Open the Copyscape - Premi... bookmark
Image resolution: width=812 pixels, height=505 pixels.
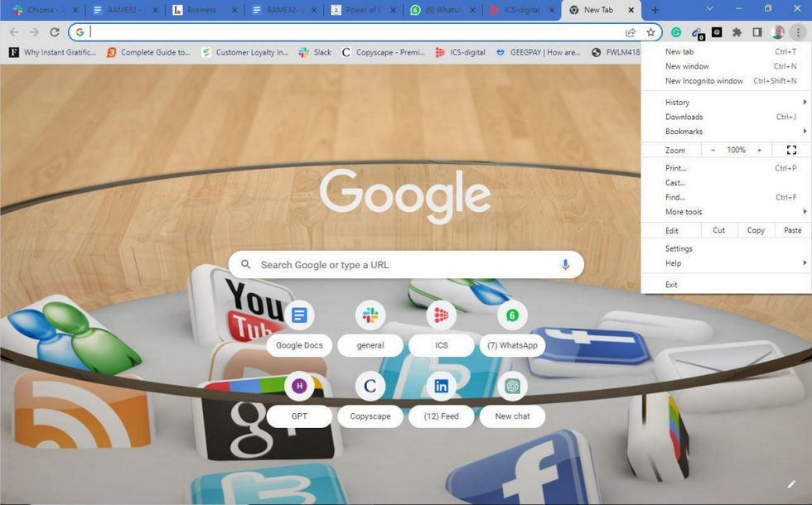(x=383, y=52)
